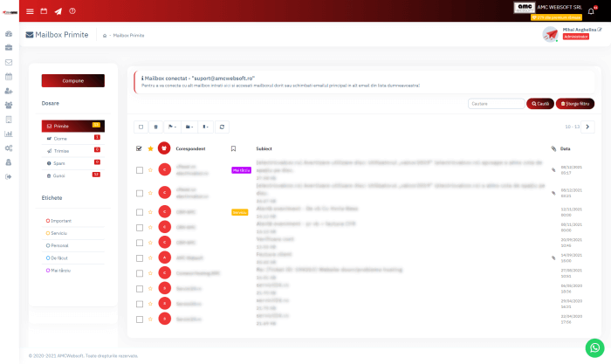Click the WhatsApp chat icon
The image size is (611, 364).
click(x=594, y=346)
